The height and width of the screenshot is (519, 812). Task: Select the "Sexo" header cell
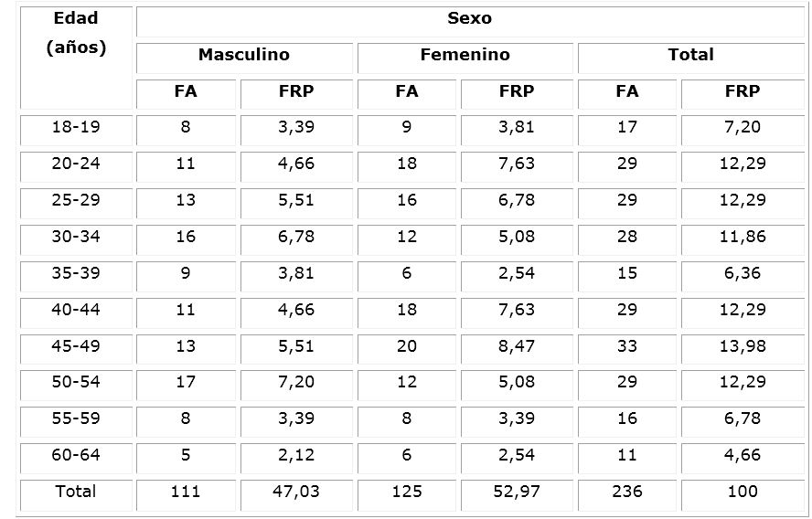click(469, 18)
